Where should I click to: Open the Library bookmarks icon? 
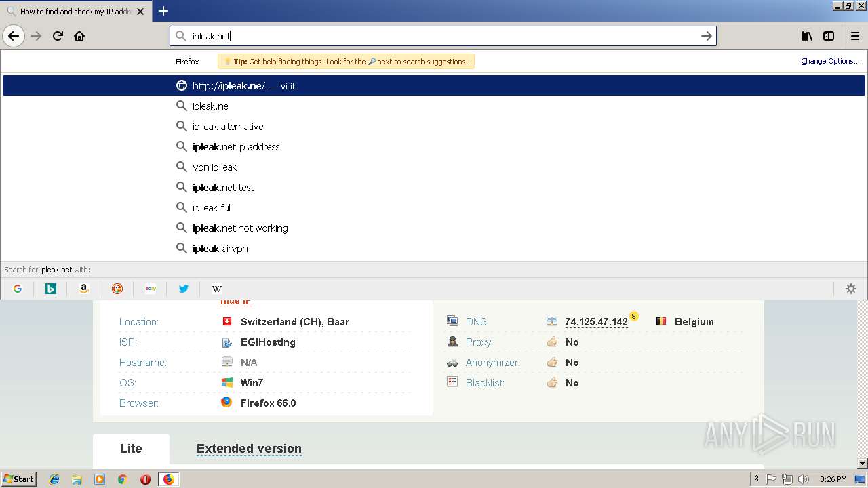point(807,36)
